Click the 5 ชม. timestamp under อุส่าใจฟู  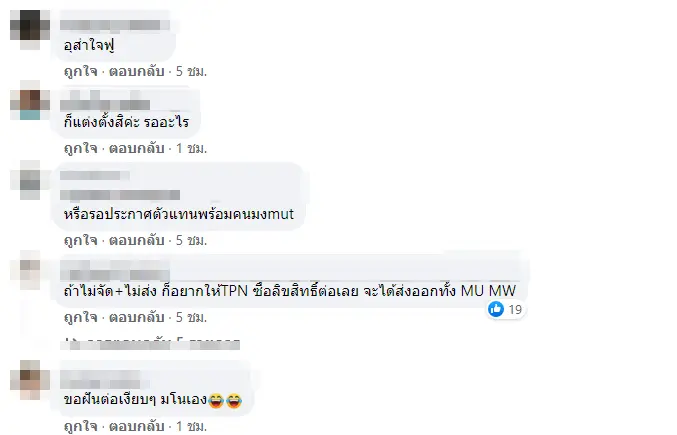click(191, 71)
